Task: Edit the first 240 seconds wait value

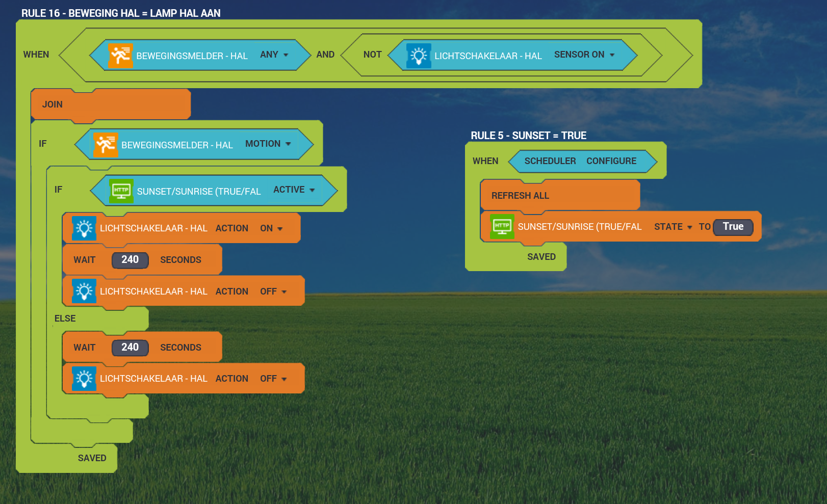Action: point(130,260)
